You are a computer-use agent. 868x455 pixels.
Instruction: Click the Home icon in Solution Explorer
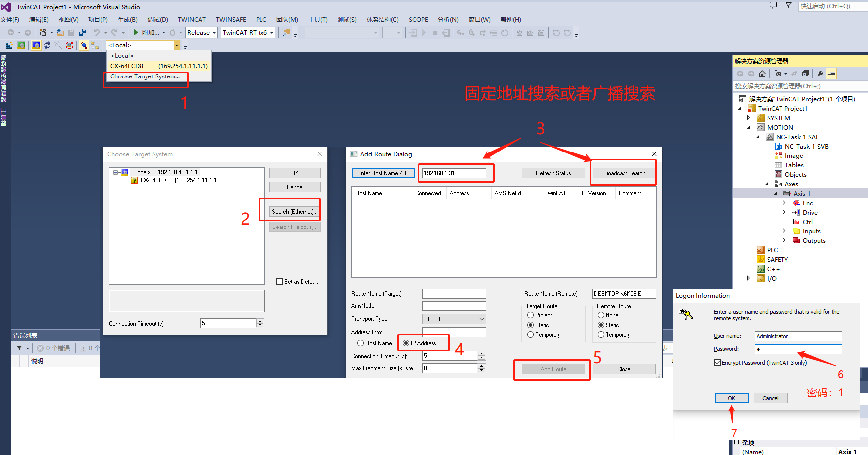pyautogui.click(x=762, y=74)
